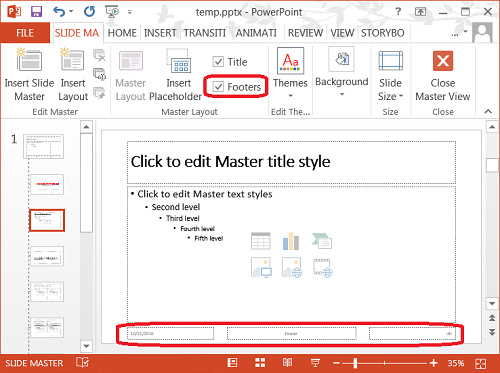Select the fourth layout thumbnail
The width and height of the screenshot is (500, 373).
pyautogui.click(x=47, y=256)
